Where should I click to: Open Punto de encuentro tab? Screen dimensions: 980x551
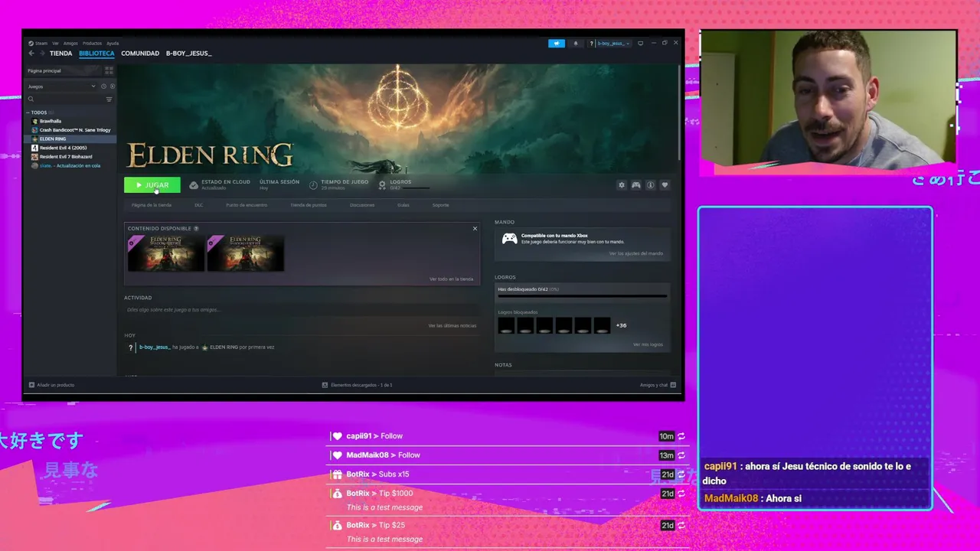click(x=247, y=205)
